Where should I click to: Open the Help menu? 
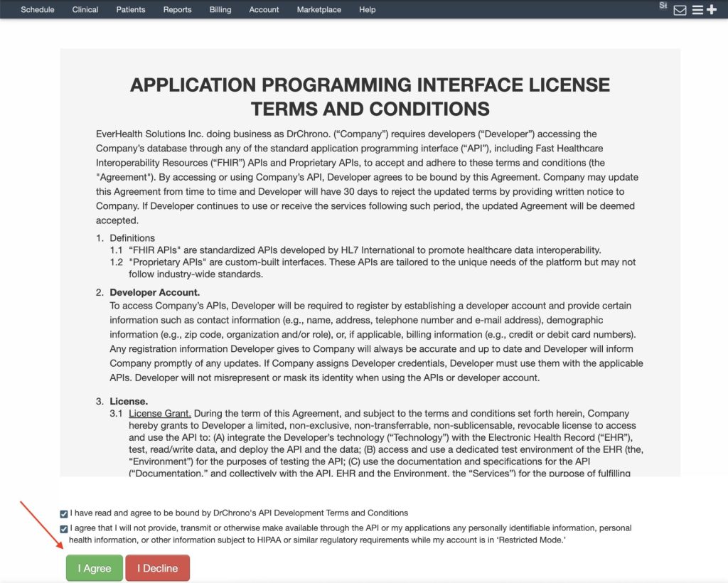click(368, 9)
